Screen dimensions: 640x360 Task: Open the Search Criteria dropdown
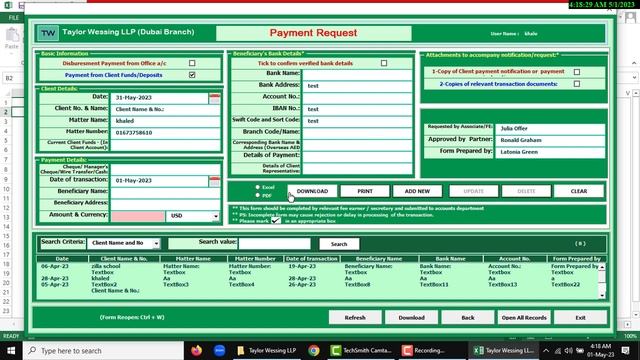(x=156, y=243)
